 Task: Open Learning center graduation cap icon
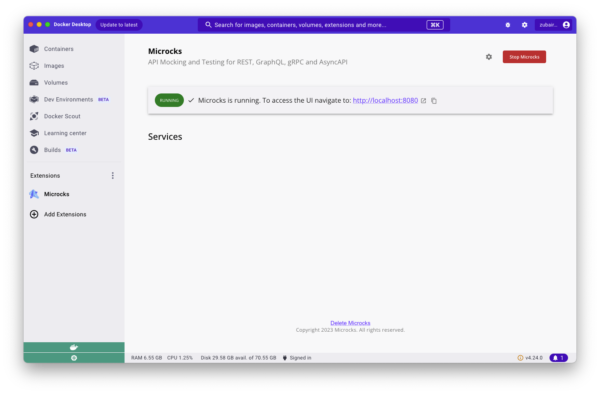pyautogui.click(x=34, y=133)
